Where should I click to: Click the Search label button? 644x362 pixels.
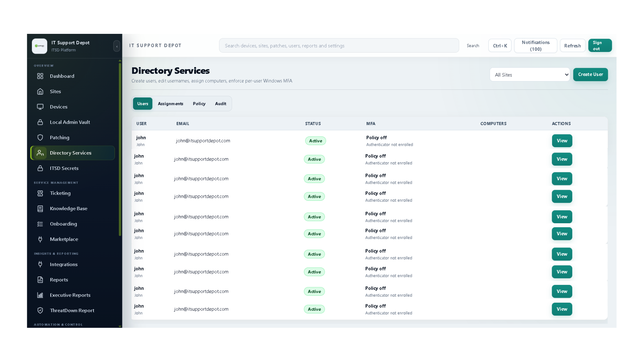(473, 46)
